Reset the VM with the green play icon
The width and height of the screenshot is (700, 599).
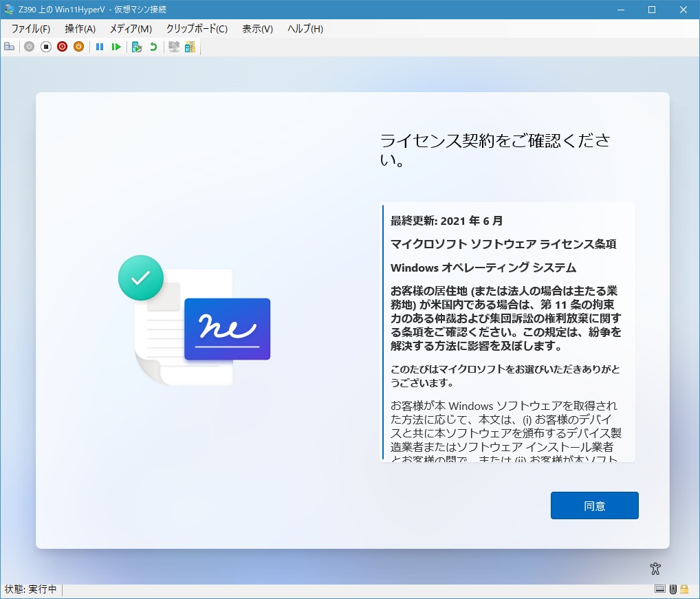coord(116,46)
